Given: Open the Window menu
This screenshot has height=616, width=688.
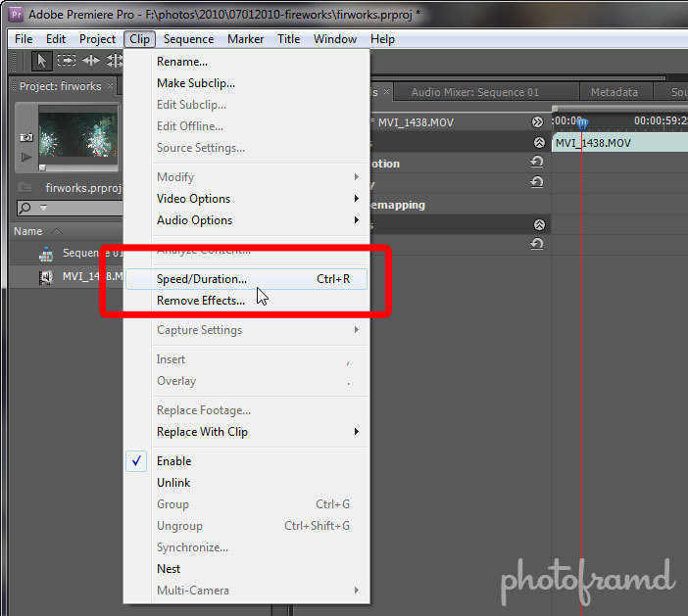Looking at the screenshot, I should pyautogui.click(x=335, y=39).
